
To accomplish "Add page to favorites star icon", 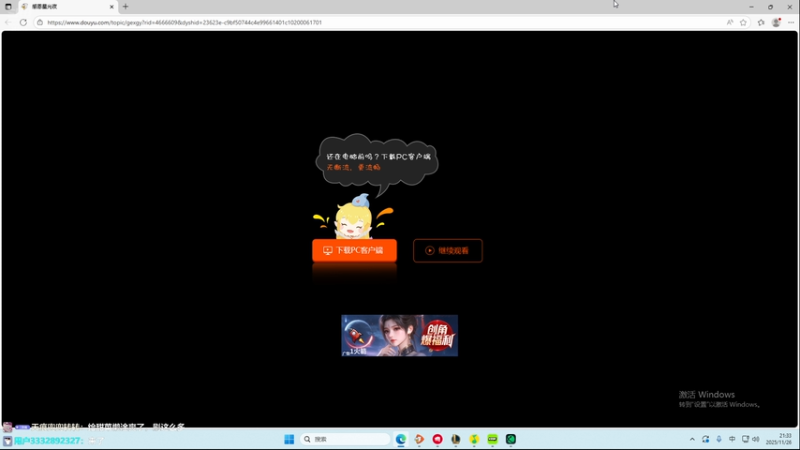I will pos(743,22).
